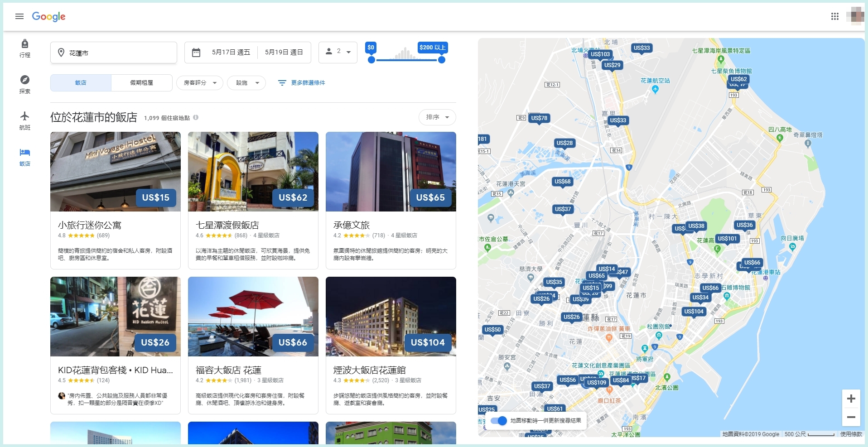Click check-in date 5月17日 週五
Screen dimensions: 868x447
231,53
